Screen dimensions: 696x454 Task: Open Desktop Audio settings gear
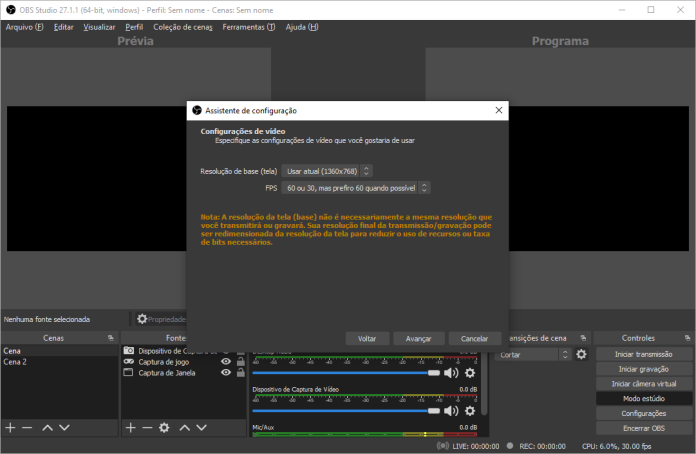470,373
